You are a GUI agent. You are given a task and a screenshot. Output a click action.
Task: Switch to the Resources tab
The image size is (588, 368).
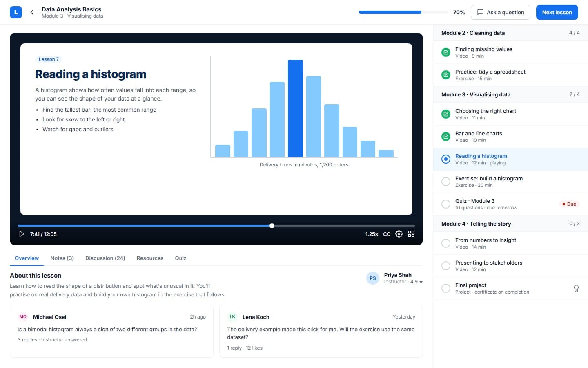pyautogui.click(x=150, y=258)
